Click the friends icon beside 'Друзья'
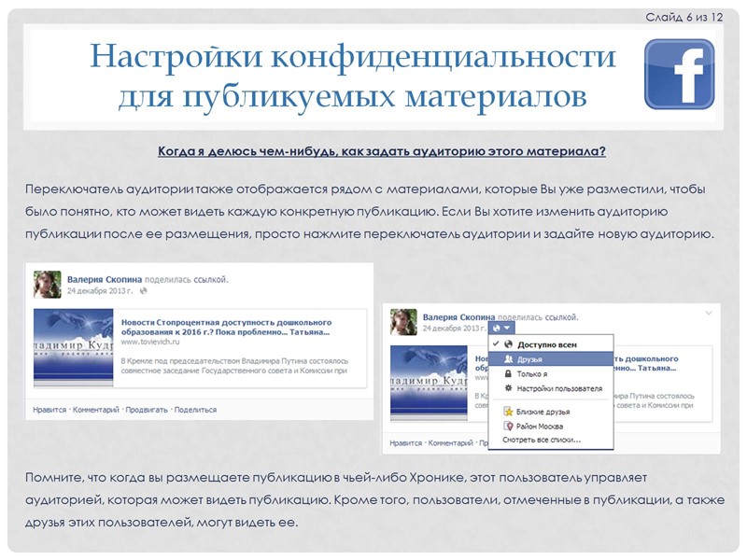The width and height of the screenshot is (747, 560). [508, 359]
